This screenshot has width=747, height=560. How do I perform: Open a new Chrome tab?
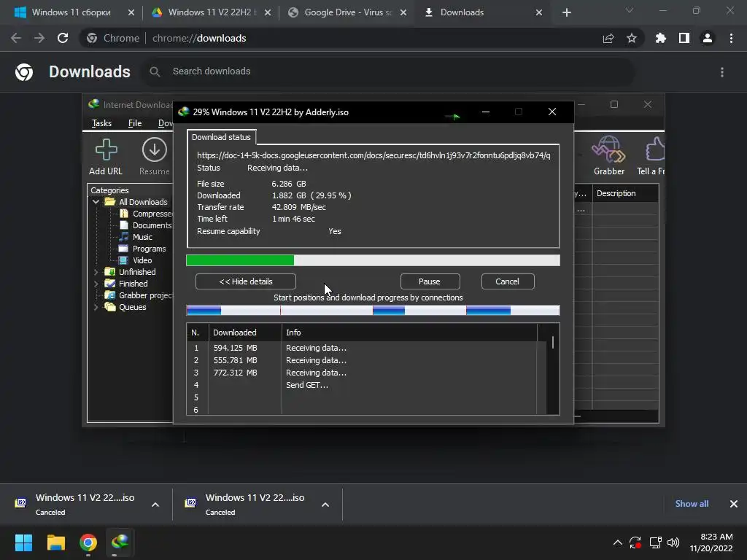[566, 13]
